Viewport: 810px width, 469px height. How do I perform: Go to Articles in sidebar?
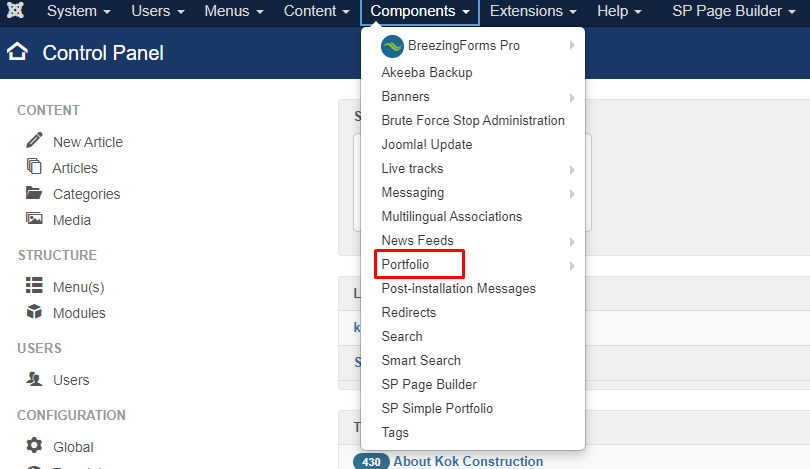click(75, 168)
